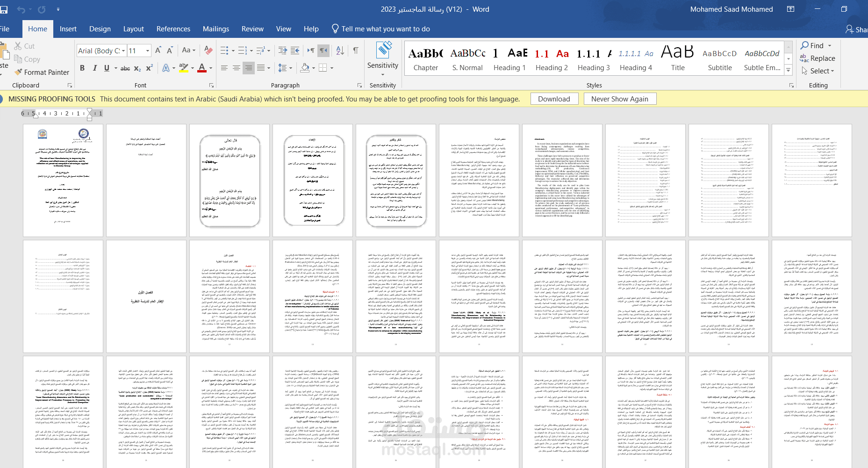This screenshot has height=468, width=868.
Task: Toggle Subscript formatting
Action: click(x=137, y=68)
